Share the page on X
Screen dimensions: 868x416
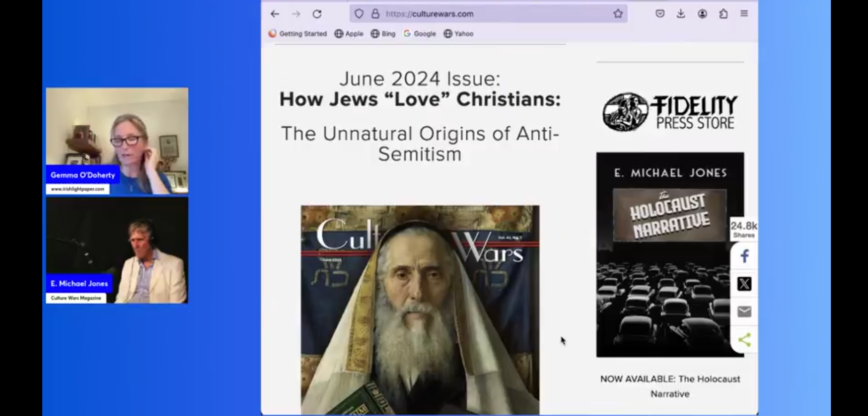click(744, 284)
